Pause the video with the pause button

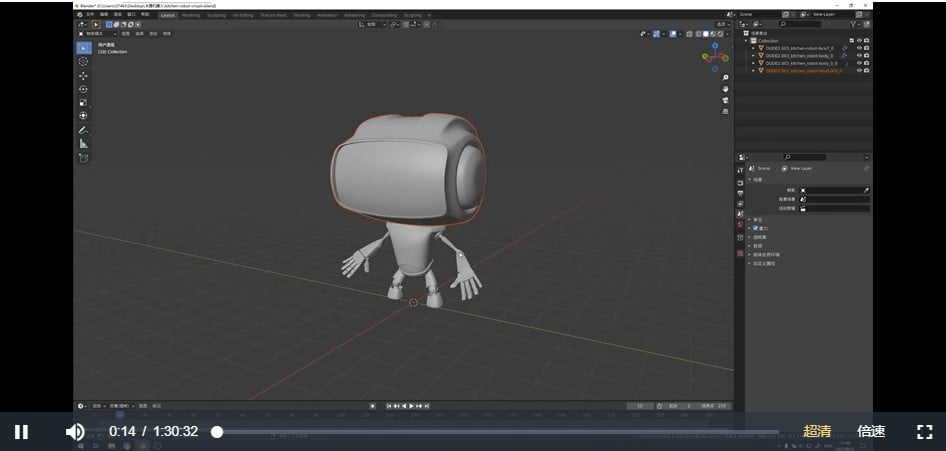coord(21,432)
